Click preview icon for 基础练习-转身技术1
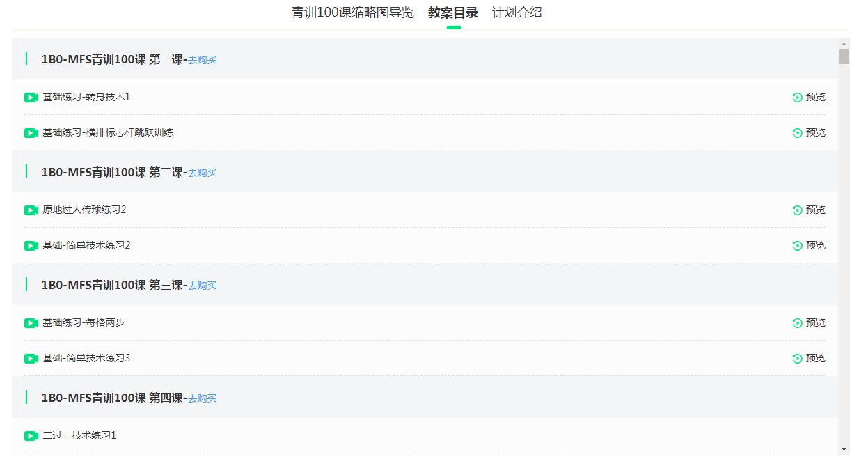The width and height of the screenshot is (868, 475). pos(798,98)
